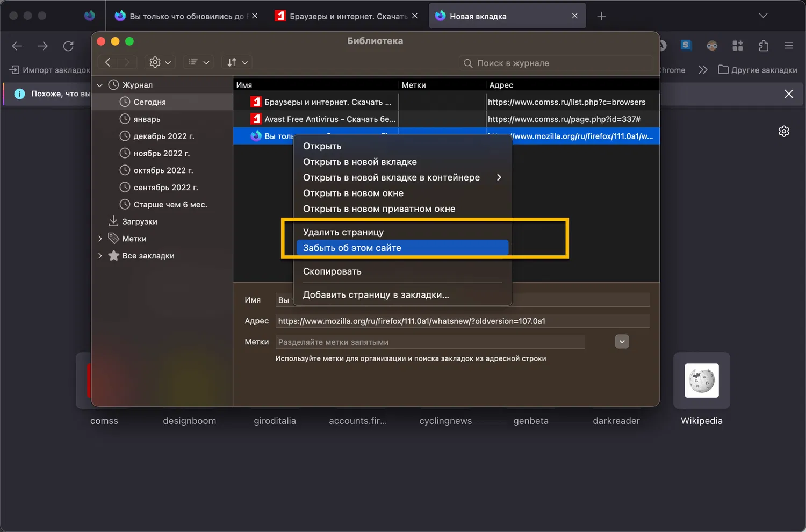Sort history by the Адрес column header

point(573,85)
